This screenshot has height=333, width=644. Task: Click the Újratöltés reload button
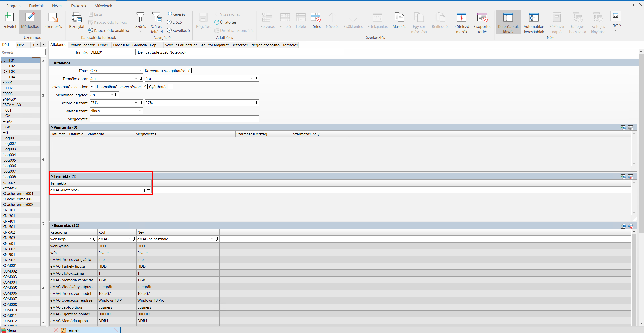226,22
